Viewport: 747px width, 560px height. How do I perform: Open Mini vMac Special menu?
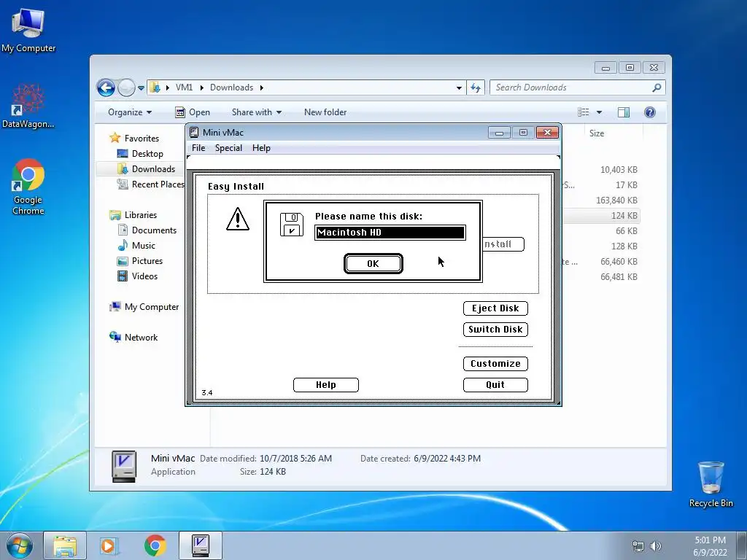click(228, 147)
